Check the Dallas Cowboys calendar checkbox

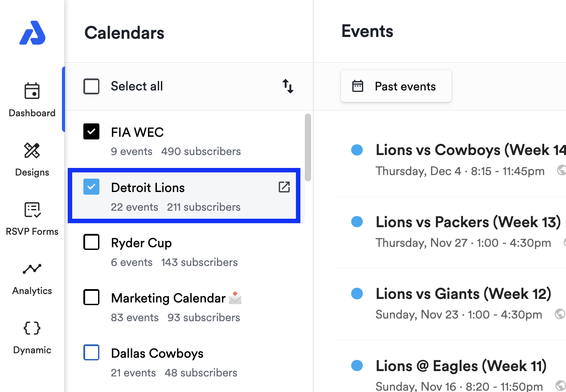(91, 353)
